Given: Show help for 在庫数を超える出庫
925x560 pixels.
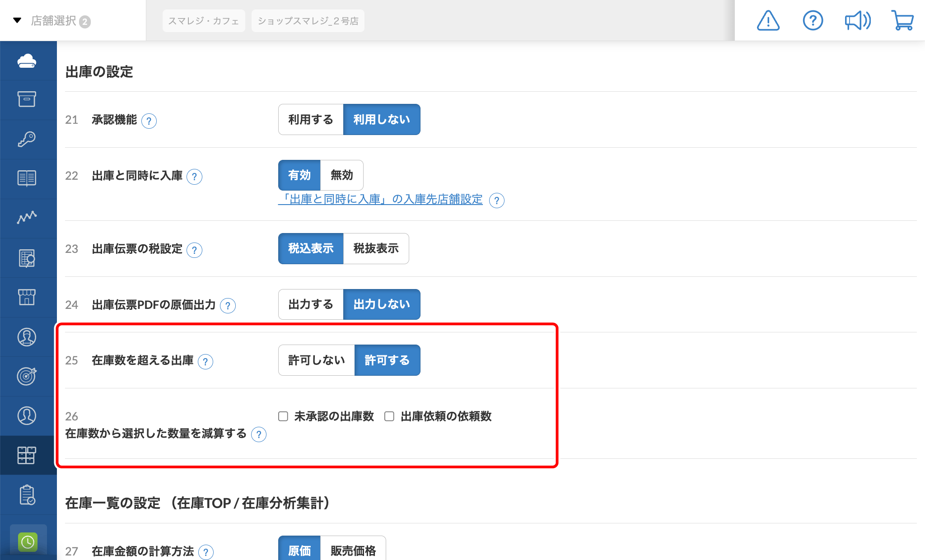Looking at the screenshot, I should point(206,361).
